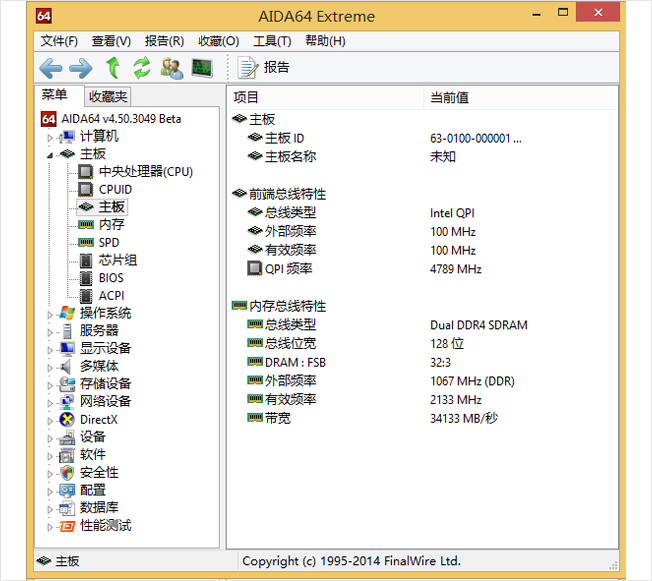Click the green Up arrow toolbar icon

(112, 68)
